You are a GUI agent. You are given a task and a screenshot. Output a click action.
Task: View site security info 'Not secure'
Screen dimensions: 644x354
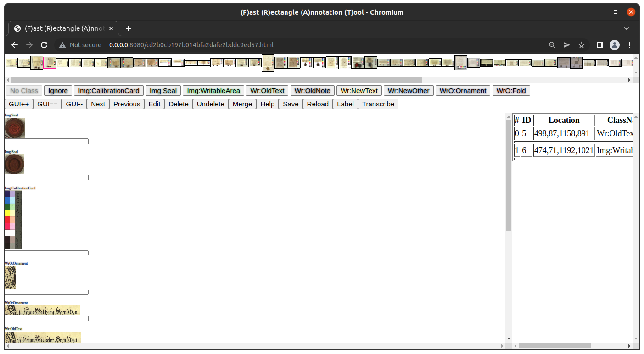tap(80, 45)
